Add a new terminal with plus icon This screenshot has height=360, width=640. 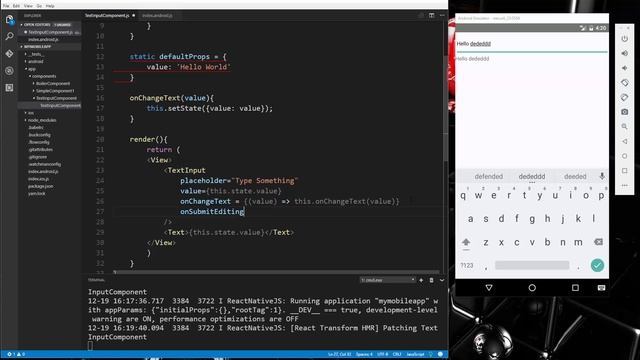[421, 280]
